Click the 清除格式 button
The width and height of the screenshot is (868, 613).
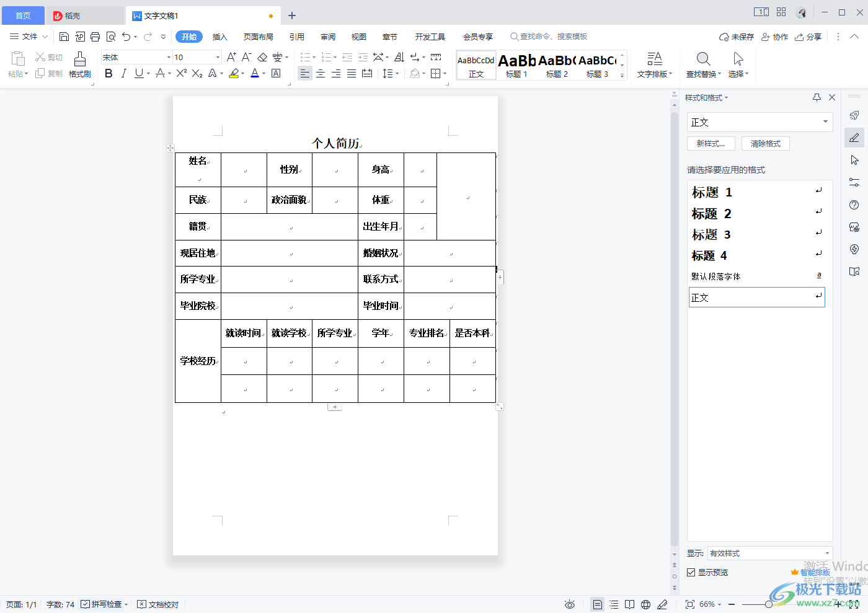[766, 143]
